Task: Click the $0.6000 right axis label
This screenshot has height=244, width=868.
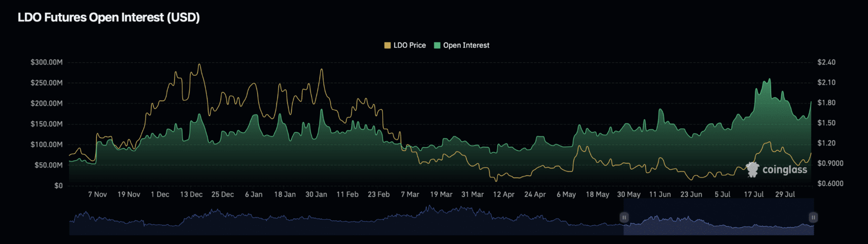Action: (x=830, y=184)
